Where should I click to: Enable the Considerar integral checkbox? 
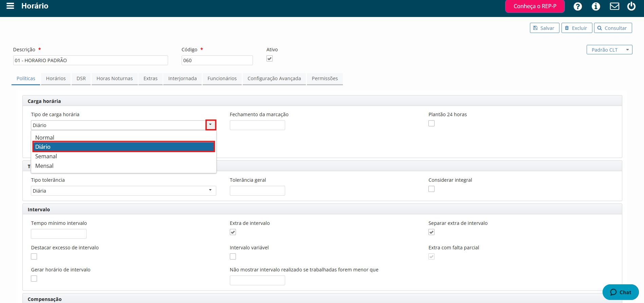click(x=431, y=189)
